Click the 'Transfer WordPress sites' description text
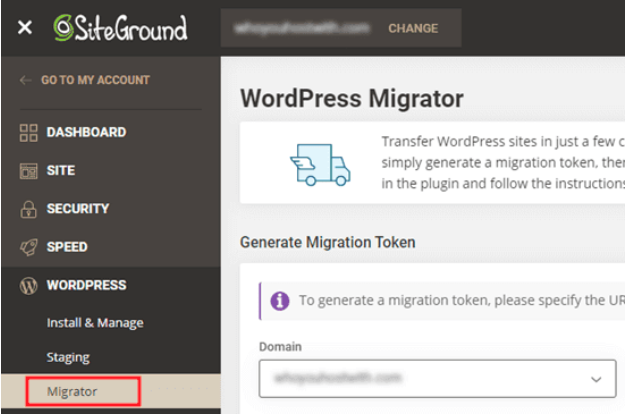The width and height of the screenshot is (631, 419). coord(503,163)
